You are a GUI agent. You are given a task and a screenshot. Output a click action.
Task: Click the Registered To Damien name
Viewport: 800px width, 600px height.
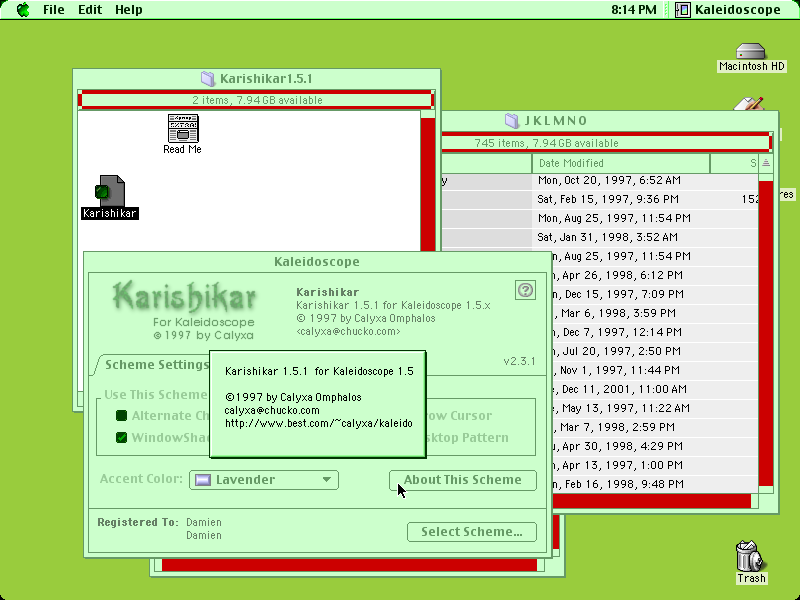204,522
